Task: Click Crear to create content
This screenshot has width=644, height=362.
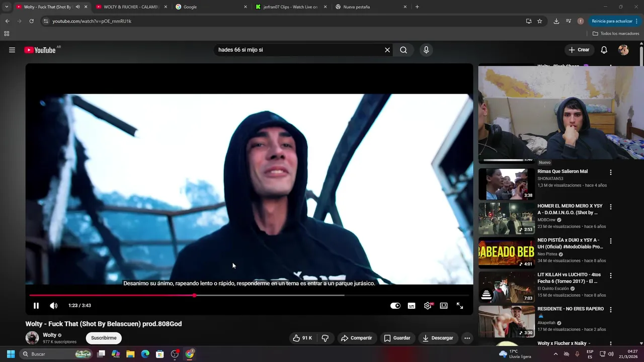Action: coord(579,50)
